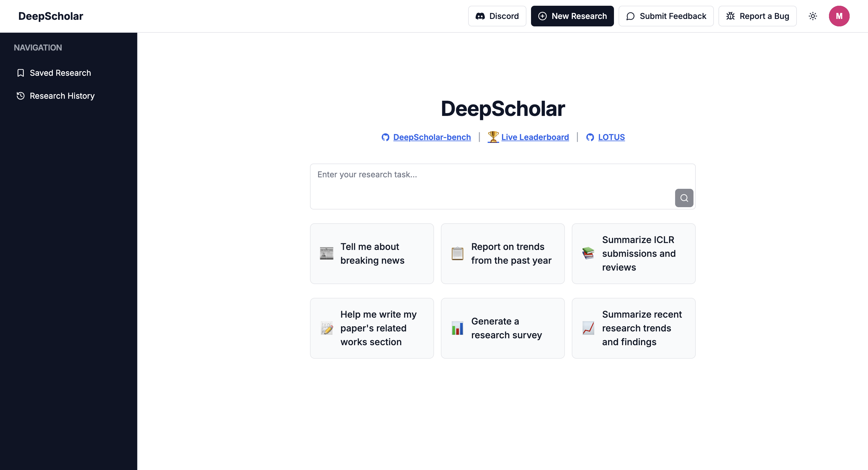Click the magnifying glass search button
This screenshot has width=868, height=470.
(x=684, y=198)
